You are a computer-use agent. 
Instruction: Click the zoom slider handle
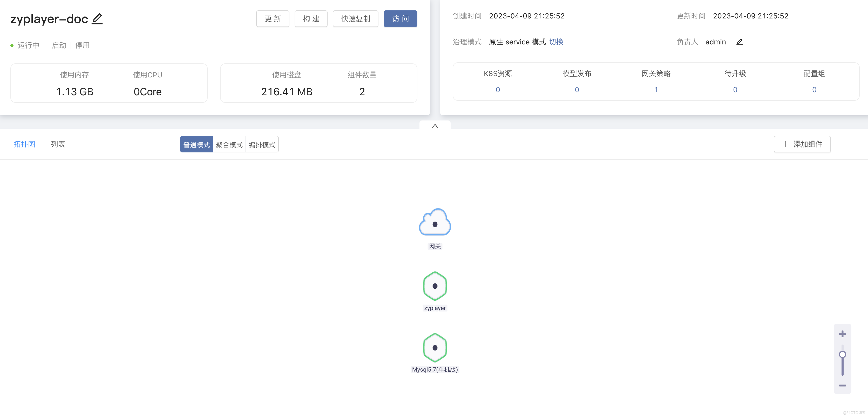click(842, 354)
